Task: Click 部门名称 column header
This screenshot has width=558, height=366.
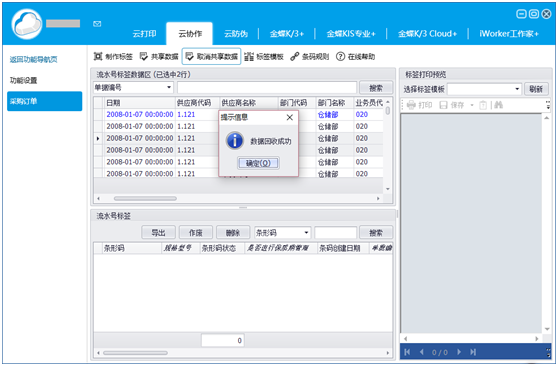Action: coord(335,103)
